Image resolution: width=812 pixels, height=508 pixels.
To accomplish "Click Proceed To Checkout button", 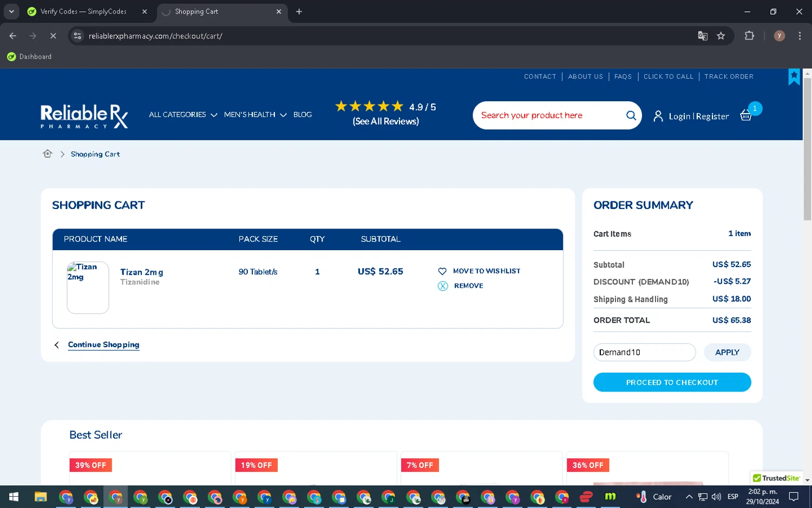I will (672, 382).
